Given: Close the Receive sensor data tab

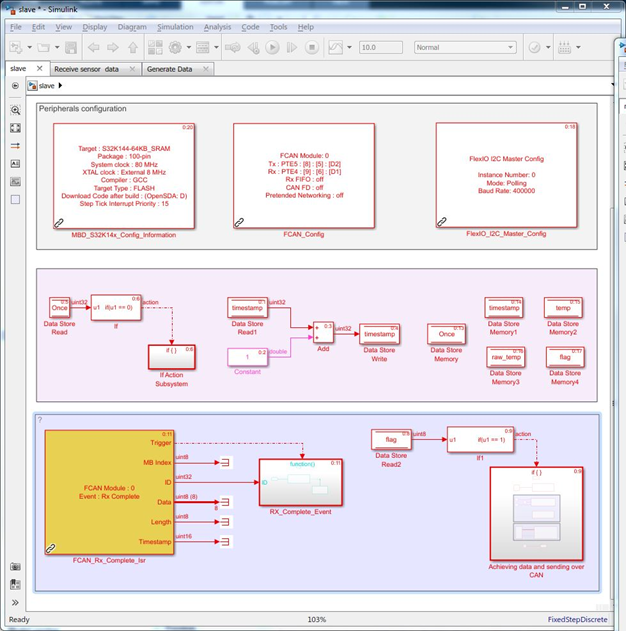Looking at the screenshot, I should coord(132,69).
